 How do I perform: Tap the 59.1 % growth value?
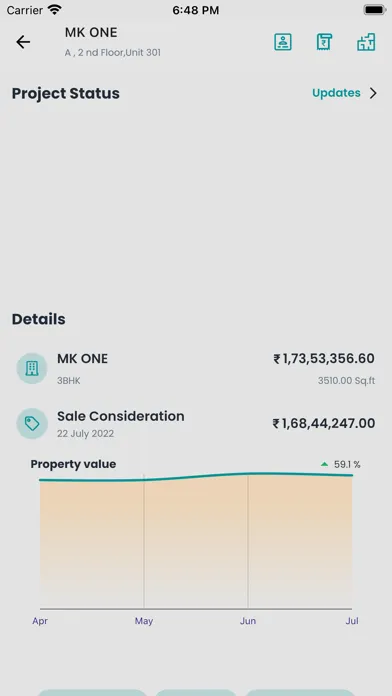tap(347, 465)
